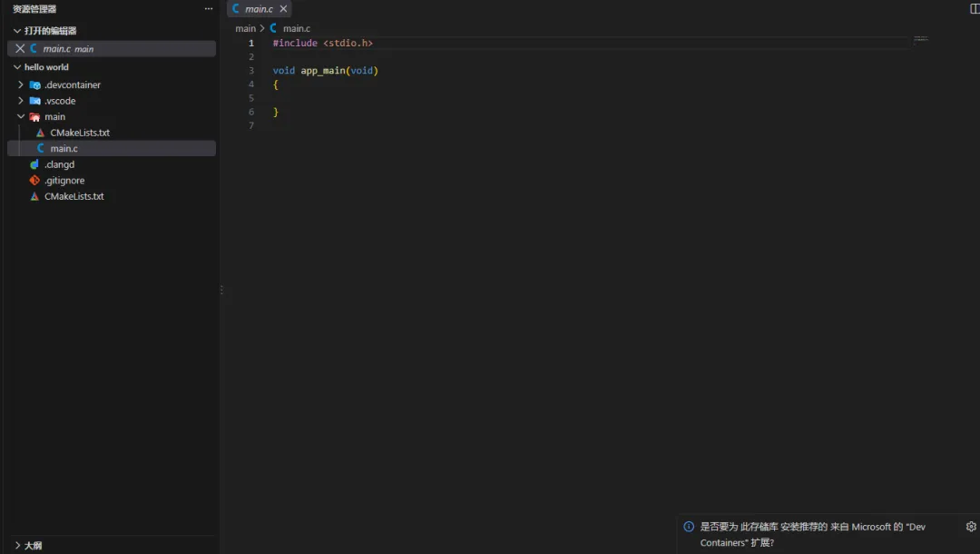Close the main.c editor tab
The image size is (980, 554).
283,9
